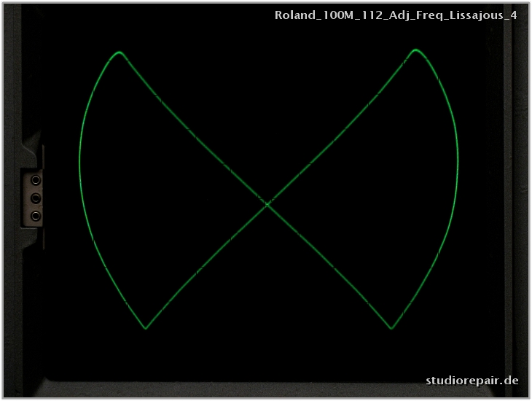Click the top-left peak of the green trace
Viewport: 532px width, 401px height.
tap(120, 52)
